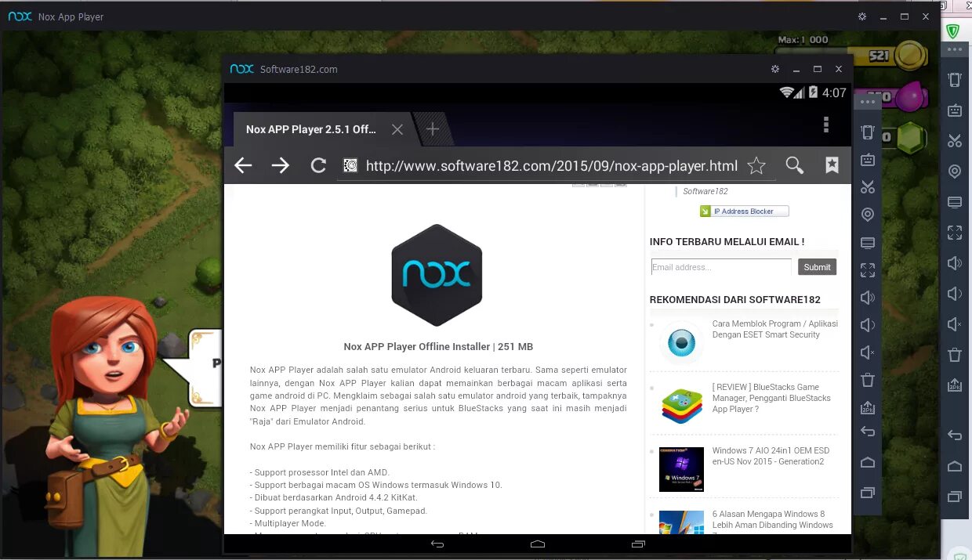Recent apps icon in outer Nox sidebar
The height and width of the screenshot is (560, 972).
pos(955,497)
